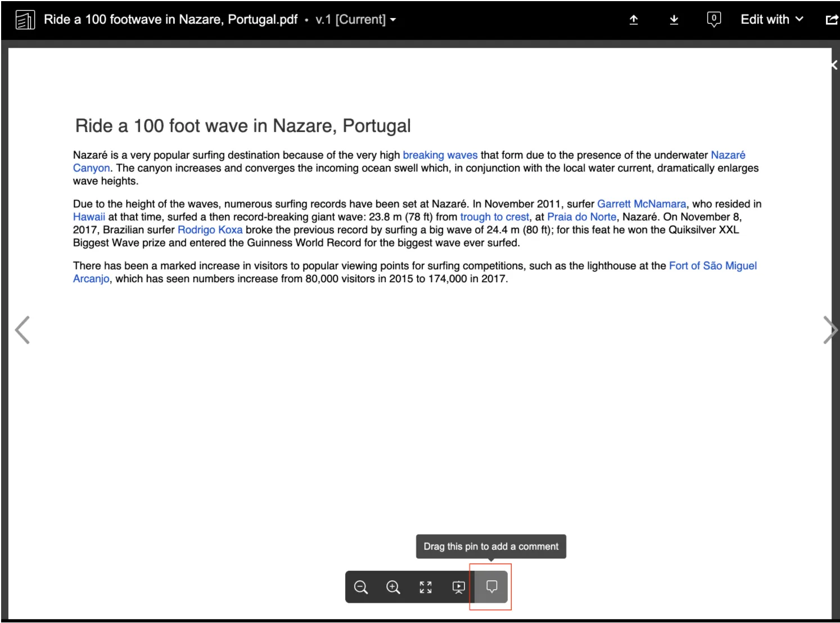Go to the previous file arrow
840x623 pixels.
tap(22, 330)
